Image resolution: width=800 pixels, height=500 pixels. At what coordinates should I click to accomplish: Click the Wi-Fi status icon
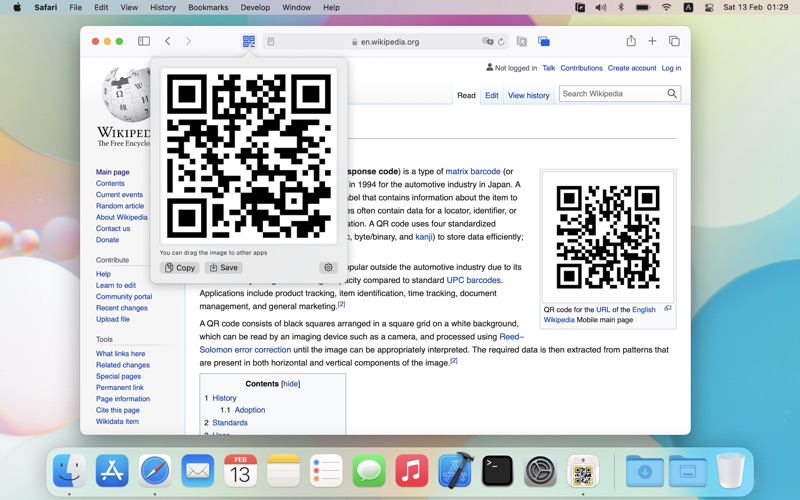tap(666, 7)
